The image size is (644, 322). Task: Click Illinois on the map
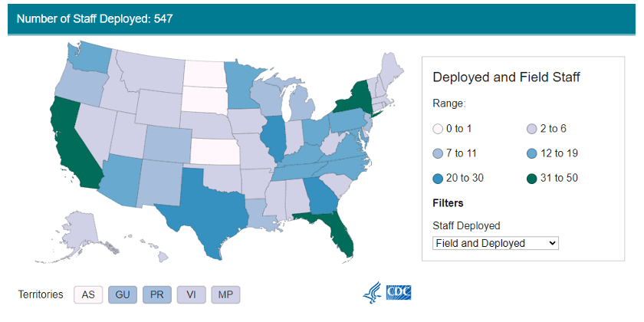pos(273,138)
